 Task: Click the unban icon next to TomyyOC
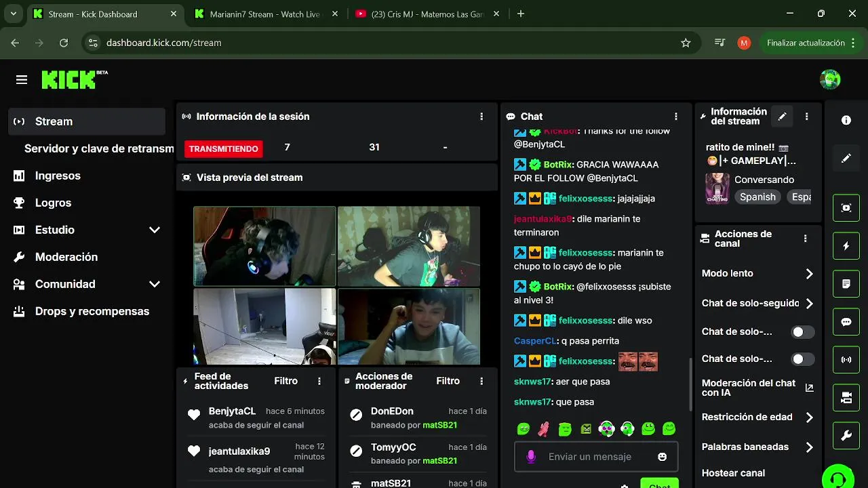(356, 451)
